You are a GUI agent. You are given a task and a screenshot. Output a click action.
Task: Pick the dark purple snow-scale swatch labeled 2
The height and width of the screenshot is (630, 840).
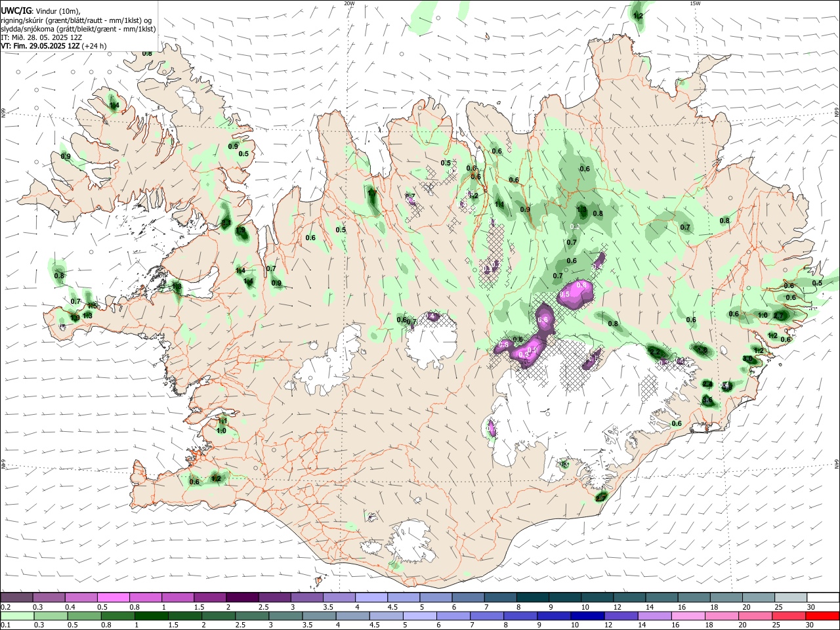click(242, 597)
